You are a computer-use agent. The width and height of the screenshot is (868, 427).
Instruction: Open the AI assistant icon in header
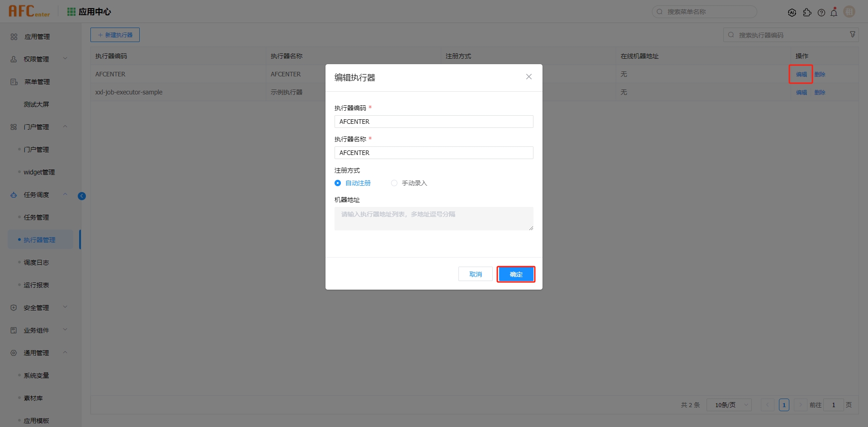tap(792, 13)
